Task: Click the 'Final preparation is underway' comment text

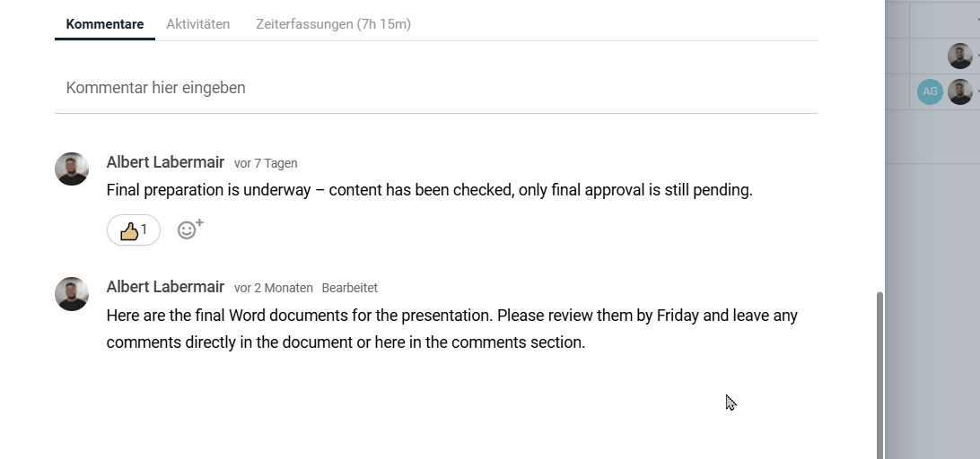Action: point(429,190)
